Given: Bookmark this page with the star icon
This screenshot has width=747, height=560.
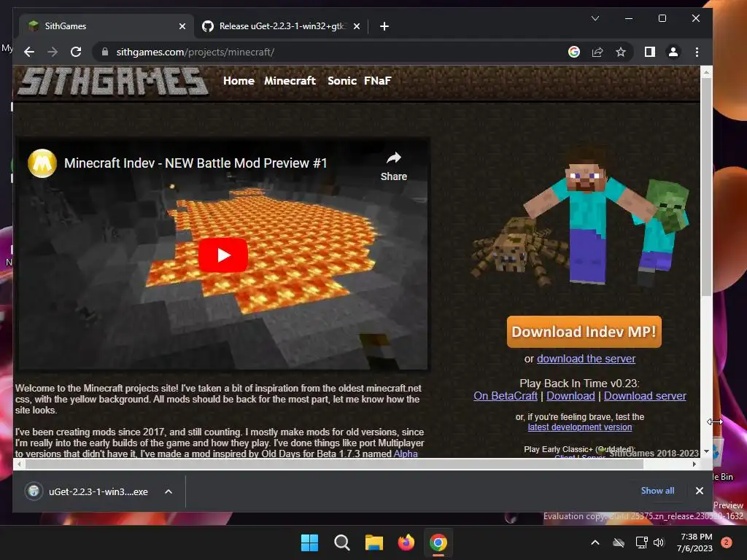Looking at the screenshot, I should click(621, 52).
